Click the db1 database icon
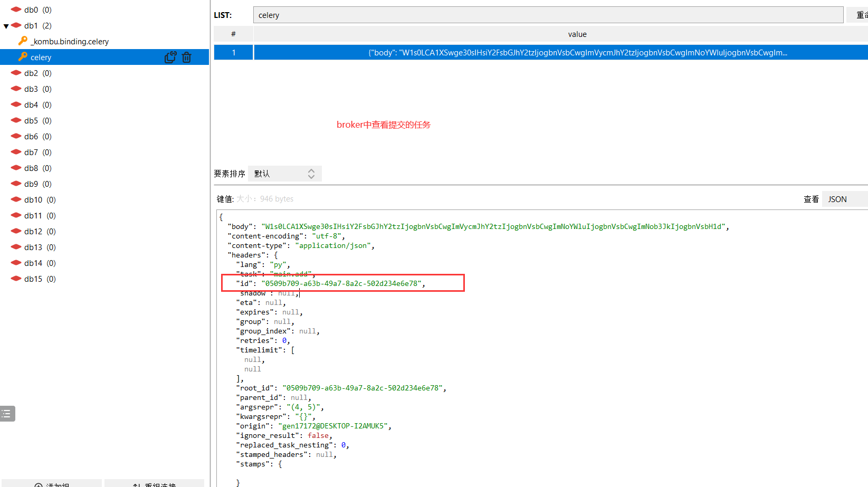Image resolution: width=868 pixels, height=487 pixels. [16, 25]
